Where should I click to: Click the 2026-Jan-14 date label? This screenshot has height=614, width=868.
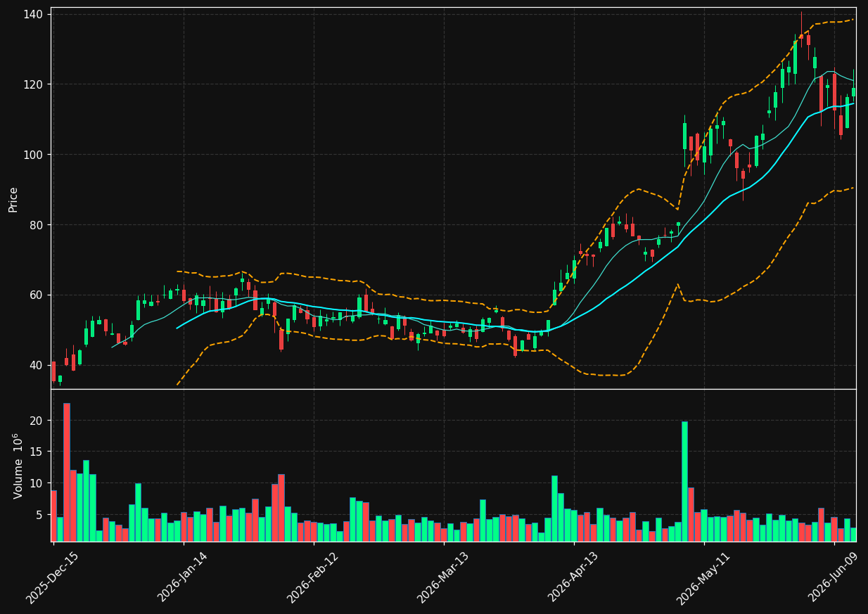(183, 577)
